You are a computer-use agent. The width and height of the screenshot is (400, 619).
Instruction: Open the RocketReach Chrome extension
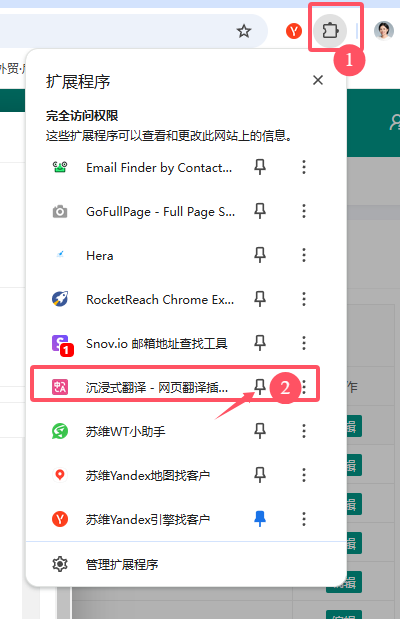point(143,299)
